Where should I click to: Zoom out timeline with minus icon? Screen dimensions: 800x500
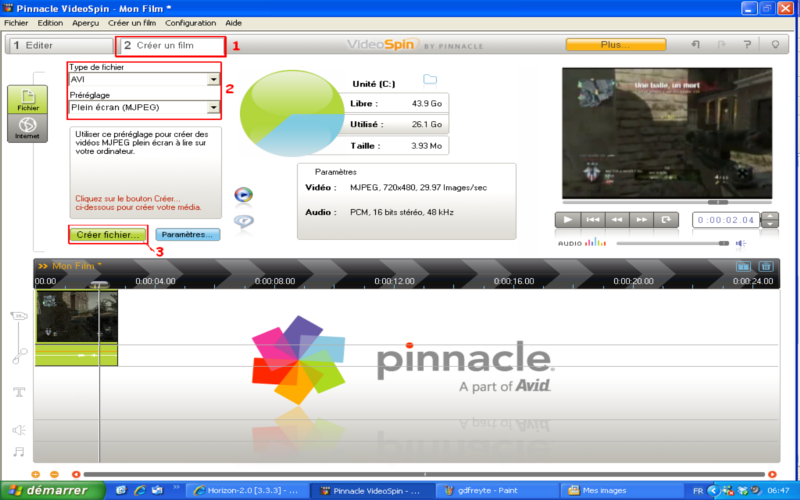coord(54,474)
